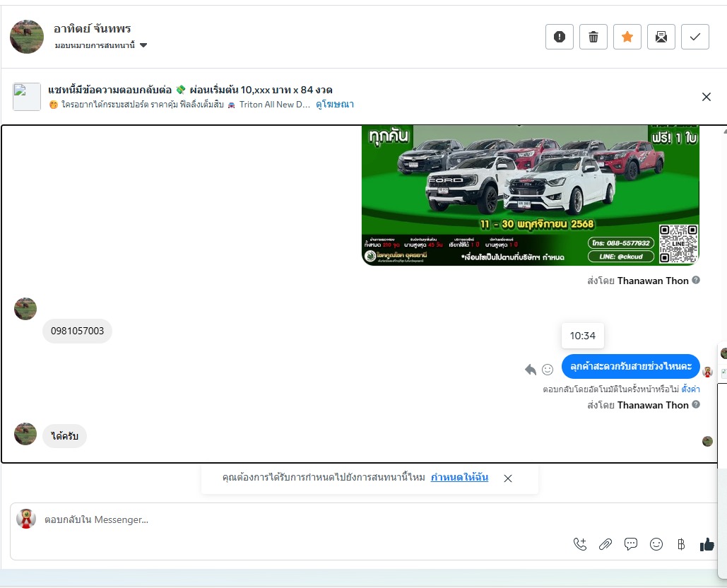Start a call with phone plus icon
This screenshot has height=588, width=727.
tap(580, 544)
